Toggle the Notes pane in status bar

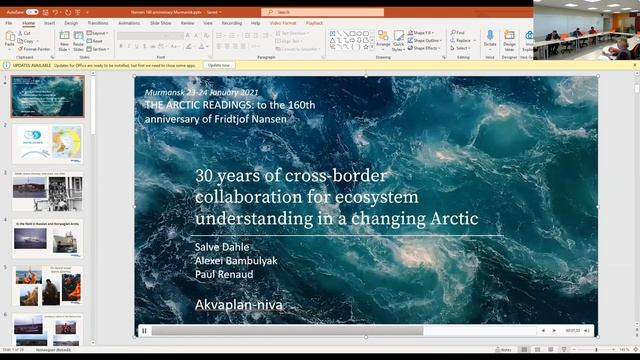[503, 350]
